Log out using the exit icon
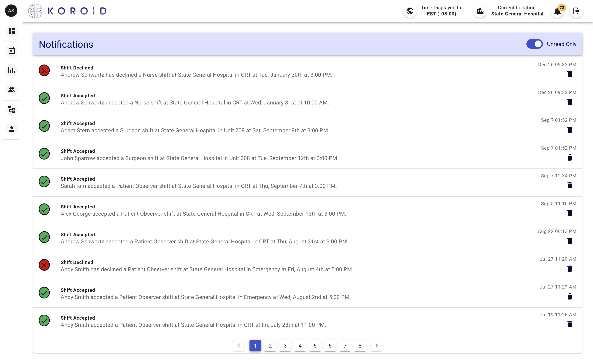 click(x=577, y=11)
